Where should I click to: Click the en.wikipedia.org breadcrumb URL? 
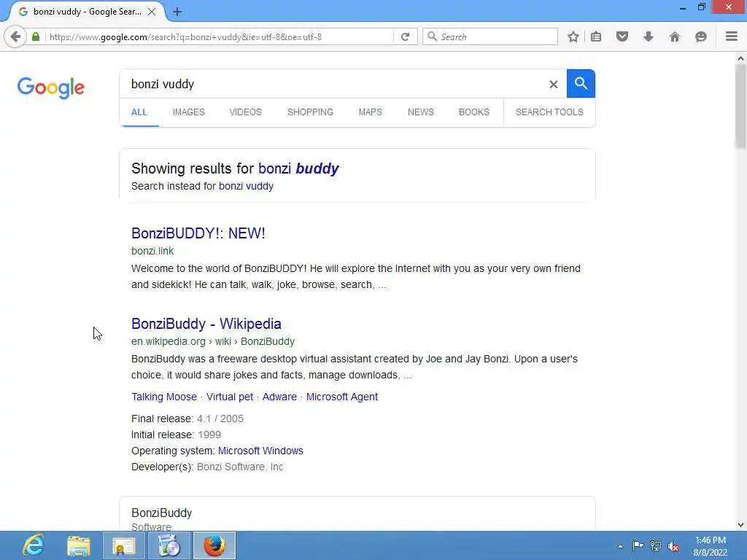213,341
